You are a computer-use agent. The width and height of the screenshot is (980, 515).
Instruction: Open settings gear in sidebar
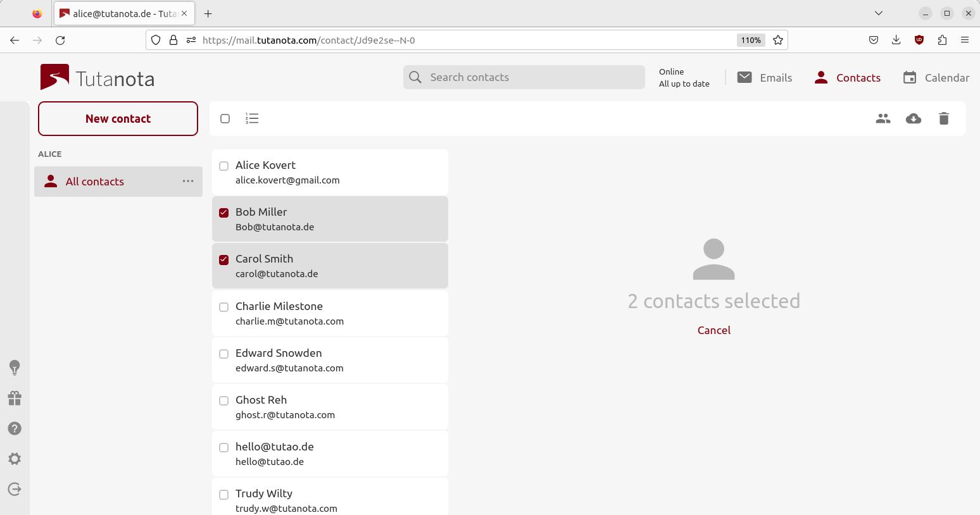15,459
